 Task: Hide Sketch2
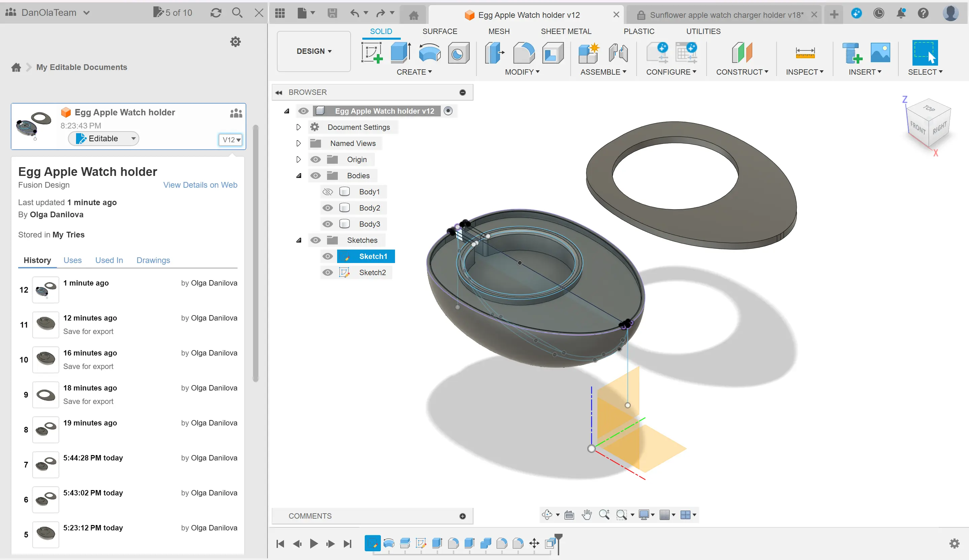[x=328, y=272]
